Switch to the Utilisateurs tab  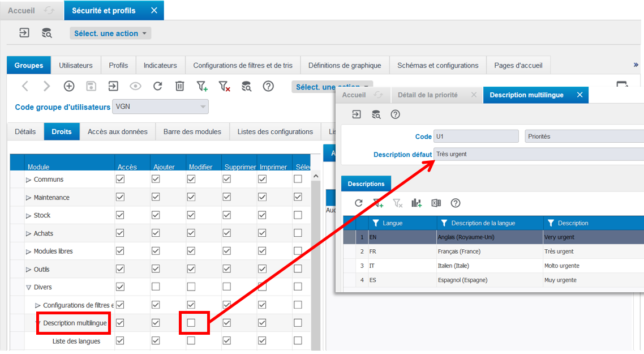(76, 65)
